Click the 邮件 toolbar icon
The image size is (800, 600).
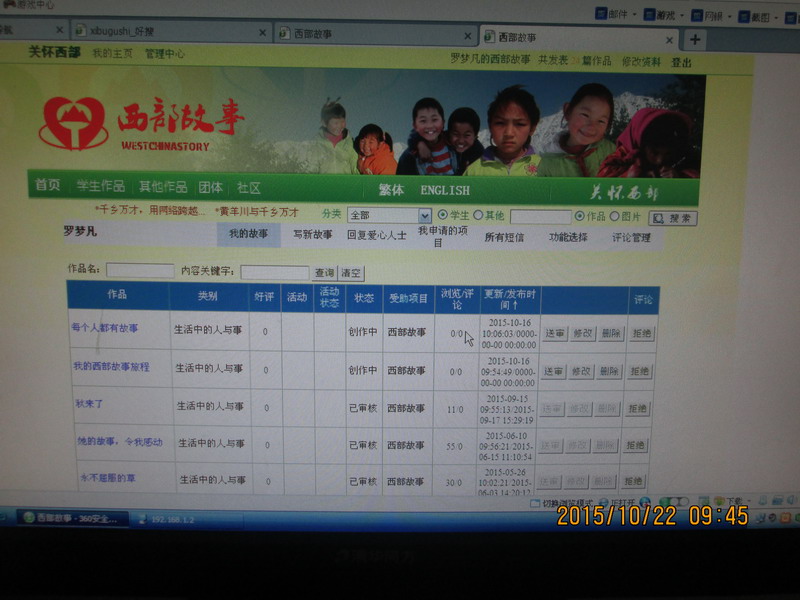(x=613, y=15)
